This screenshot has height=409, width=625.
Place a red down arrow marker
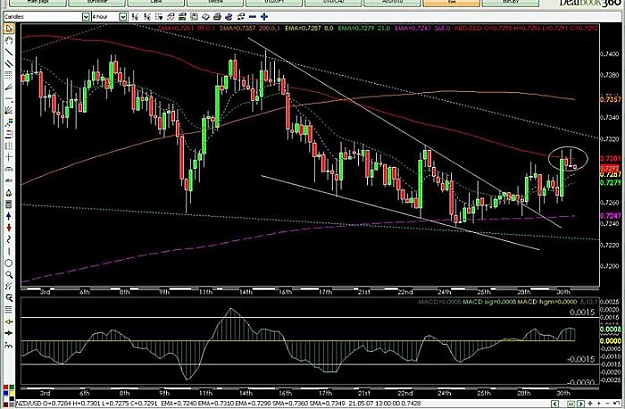point(8,228)
